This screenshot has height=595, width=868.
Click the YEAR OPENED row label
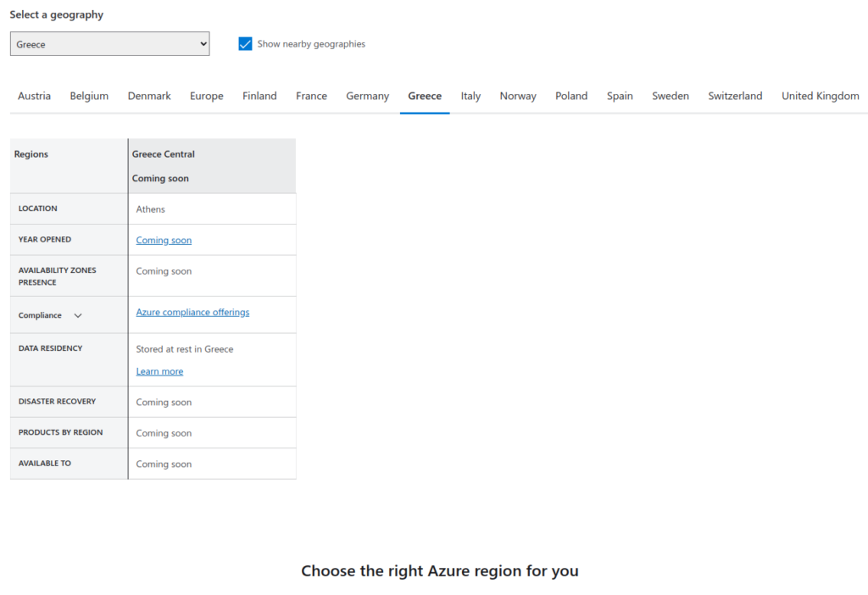pos(45,239)
